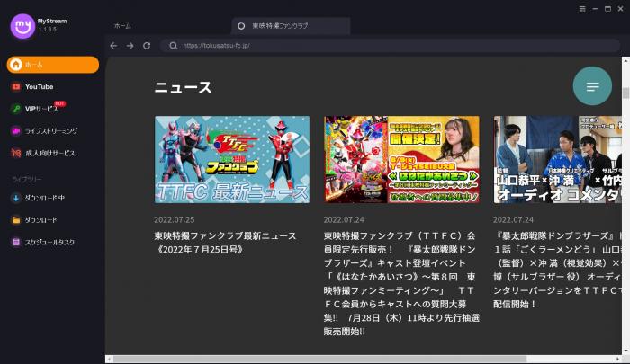
Task: Open the オーディオコメンタリー thumbnail
Action: pos(558,160)
